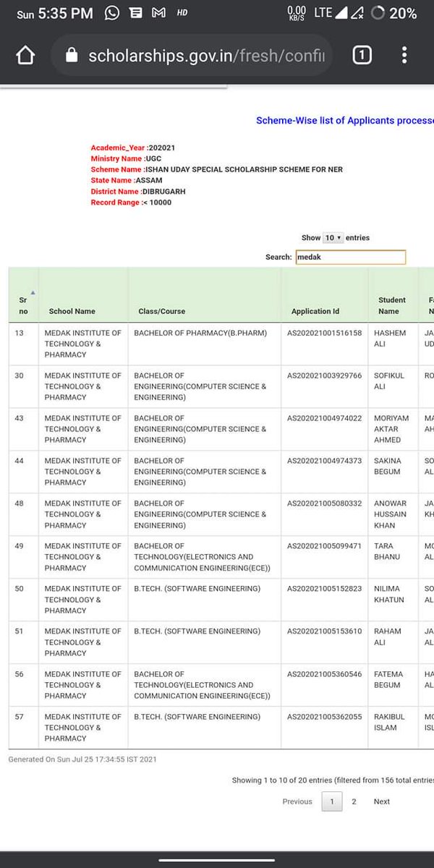Image resolution: width=434 pixels, height=868 pixels.
Task: Click student name HASHEM ALI
Action: click(390, 339)
